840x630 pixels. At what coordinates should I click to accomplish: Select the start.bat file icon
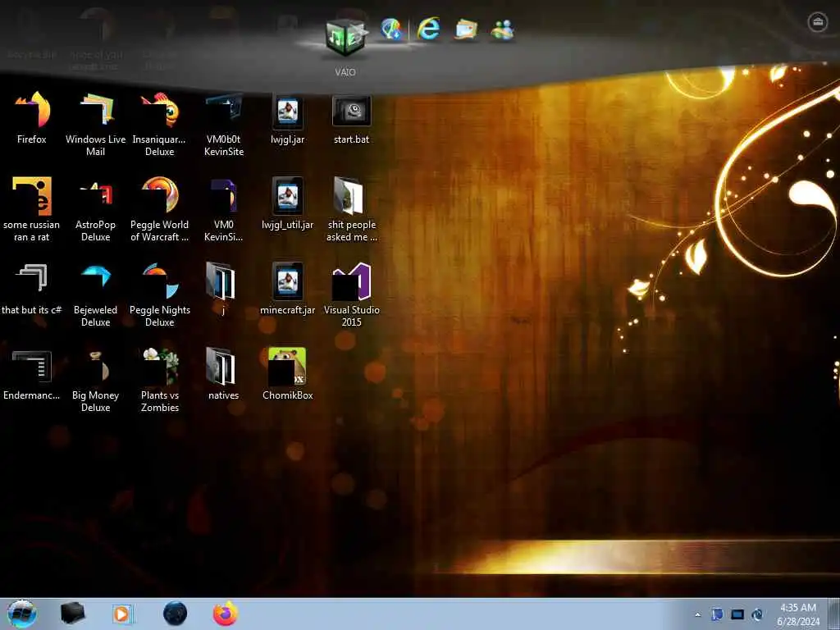click(x=351, y=111)
